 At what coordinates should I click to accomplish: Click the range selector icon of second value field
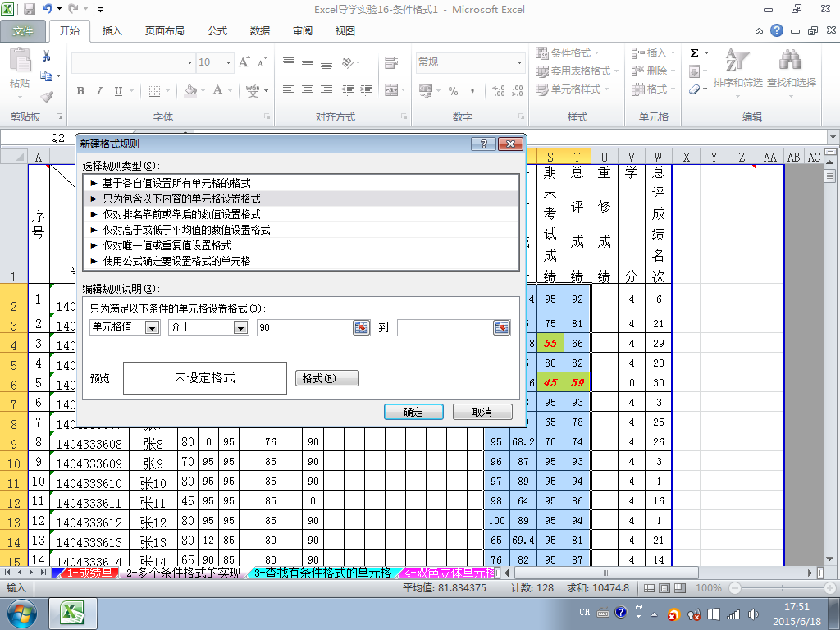tap(501, 327)
